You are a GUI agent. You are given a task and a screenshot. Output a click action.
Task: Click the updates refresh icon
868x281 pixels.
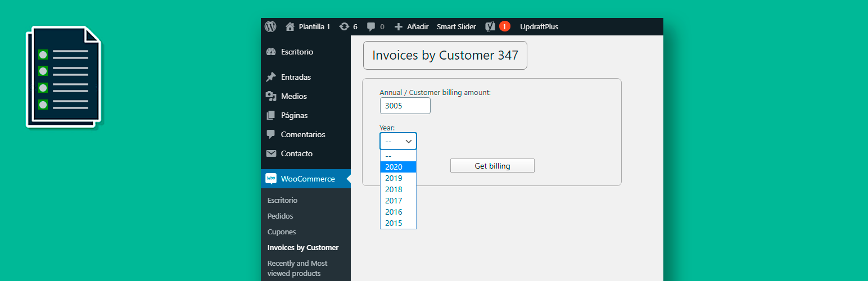click(344, 26)
